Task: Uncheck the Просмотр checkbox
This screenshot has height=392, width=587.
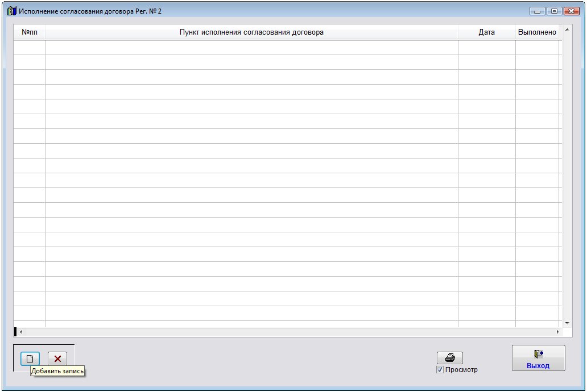Action: coord(440,369)
